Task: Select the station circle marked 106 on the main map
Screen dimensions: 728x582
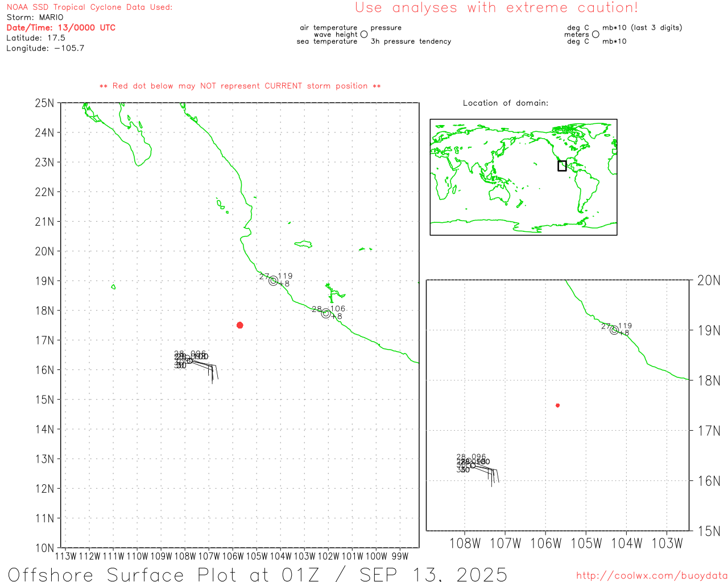Action: [x=326, y=313]
